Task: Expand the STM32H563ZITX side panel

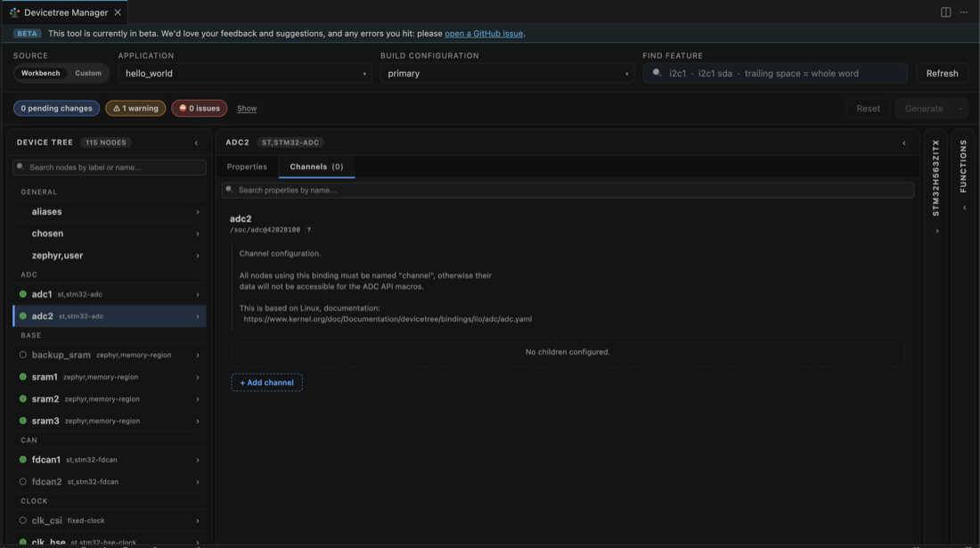Action: [x=936, y=231]
